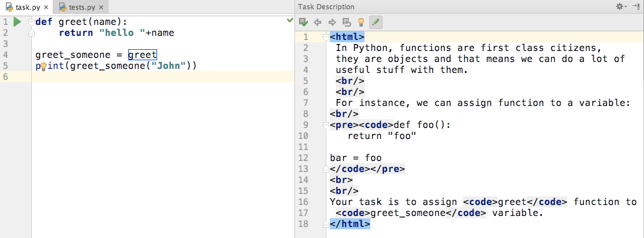Switch to the task.py tab

point(27,7)
